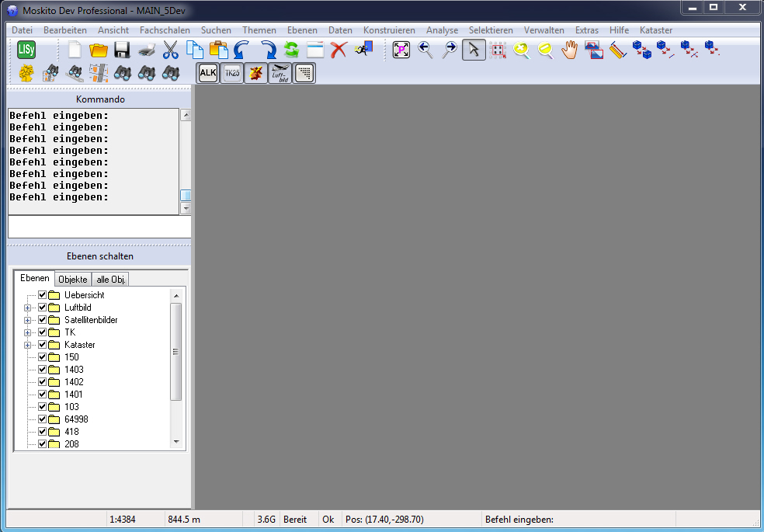Print with the printer icon
Screen dimensions: 764x532
coord(147,50)
